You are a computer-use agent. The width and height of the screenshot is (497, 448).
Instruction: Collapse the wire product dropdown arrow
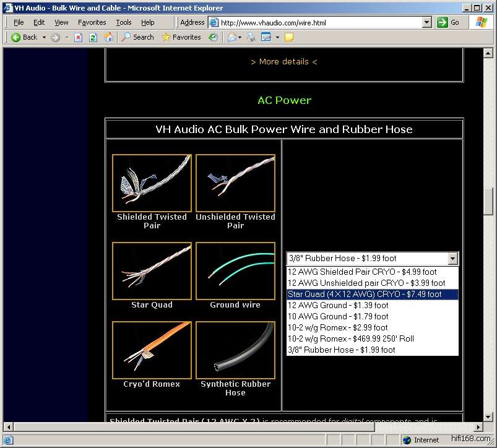pyautogui.click(x=452, y=259)
